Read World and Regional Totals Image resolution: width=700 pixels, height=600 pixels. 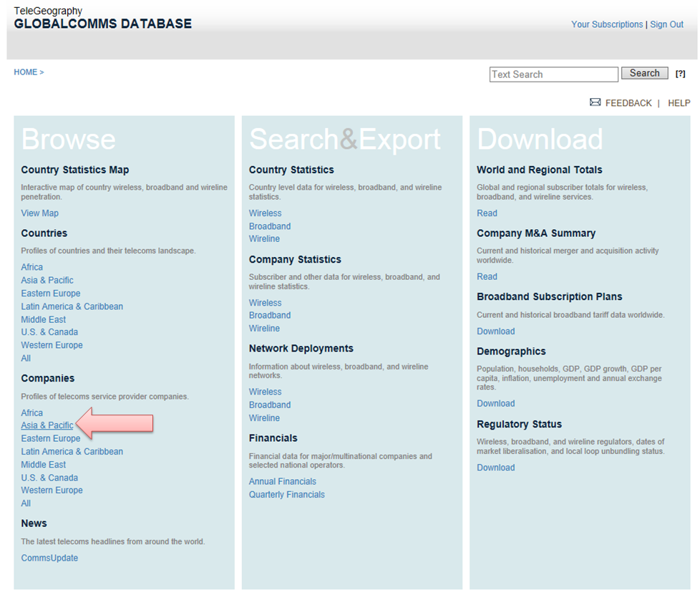pos(487,213)
